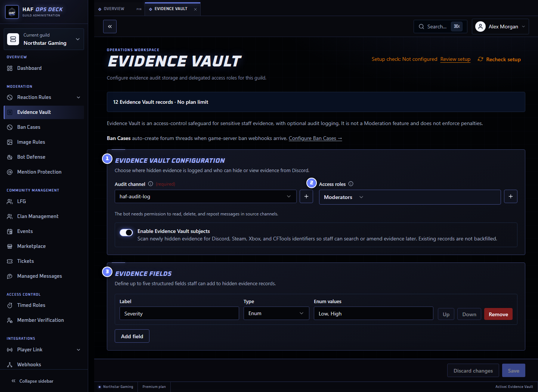The height and width of the screenshot is (392, 538).
Task: Click Collapse sidebar at bottom
Action: pos(33,381)
